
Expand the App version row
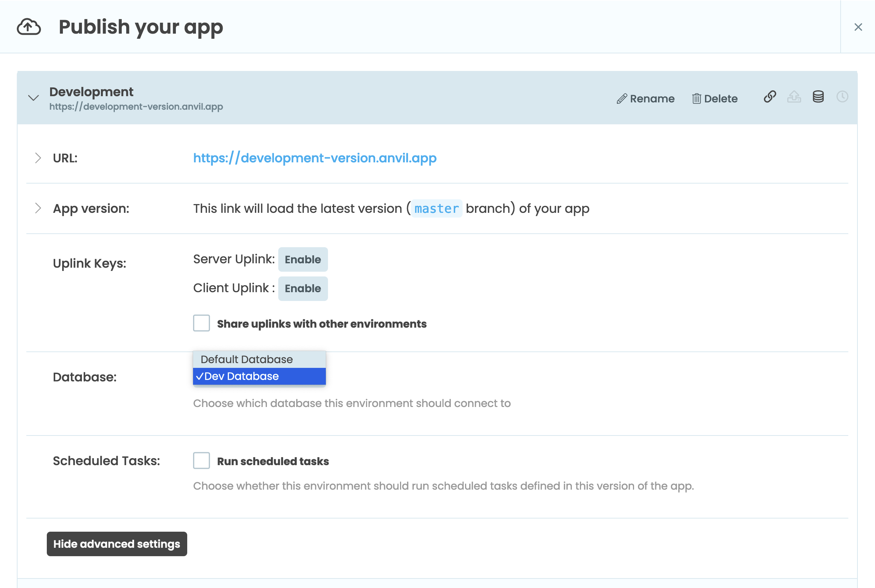(38, 208)
